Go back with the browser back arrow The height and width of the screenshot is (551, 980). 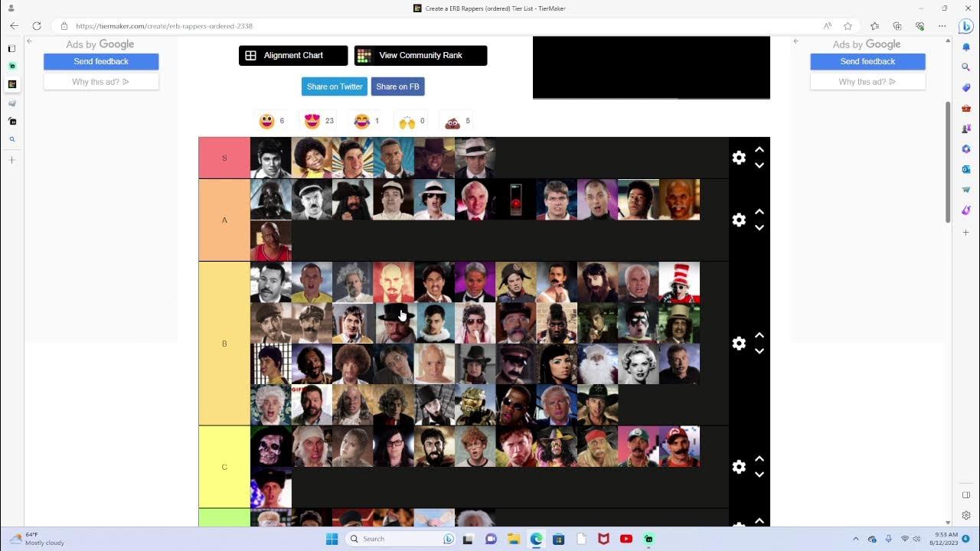click(14, 26)
